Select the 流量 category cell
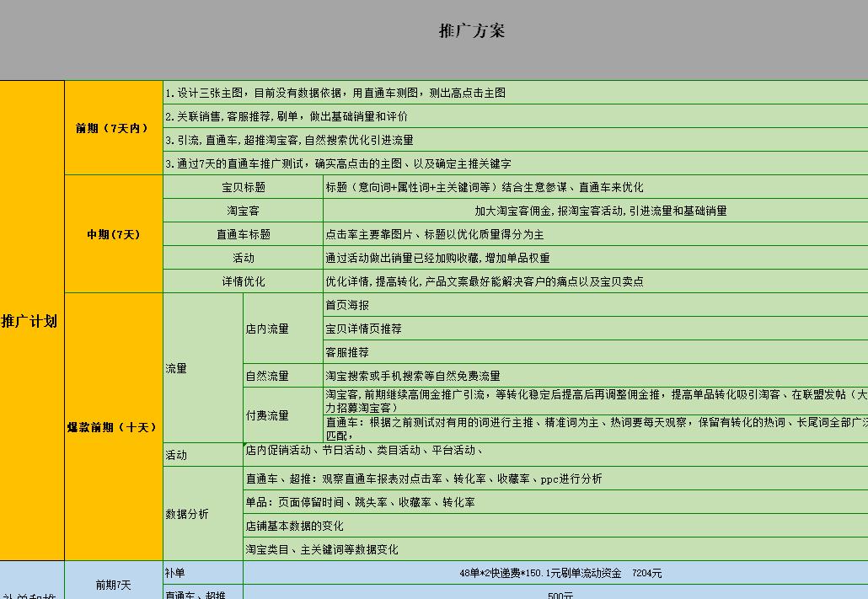The height and width of the screenshot is (599, 868). click(x=178, y=368)
